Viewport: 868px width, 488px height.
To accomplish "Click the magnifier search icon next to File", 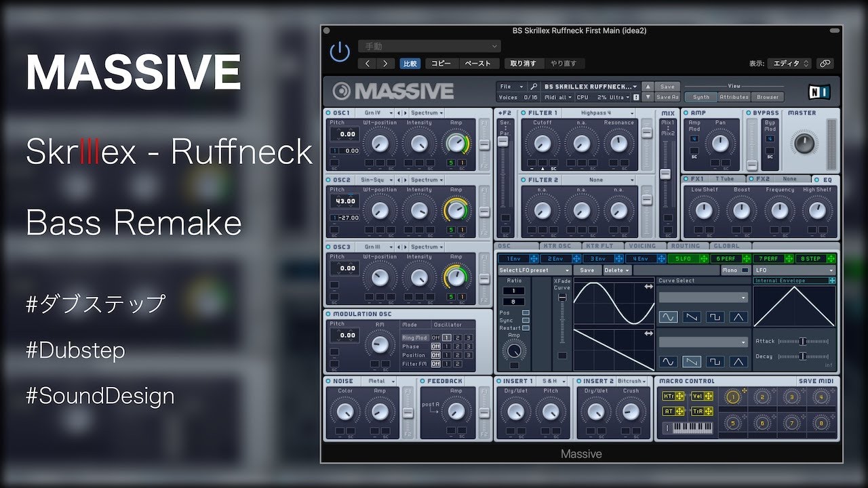I will coord(534,87).
